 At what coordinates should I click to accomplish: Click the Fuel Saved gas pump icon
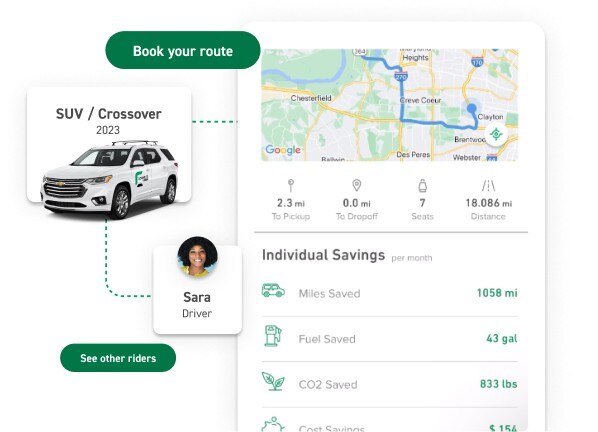tap(273, 336)
